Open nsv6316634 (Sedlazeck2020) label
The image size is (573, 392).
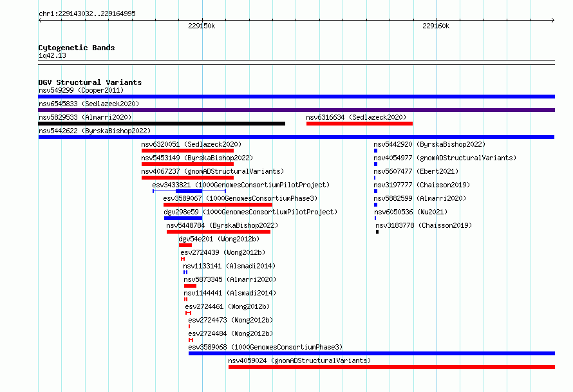pos(356,117)
